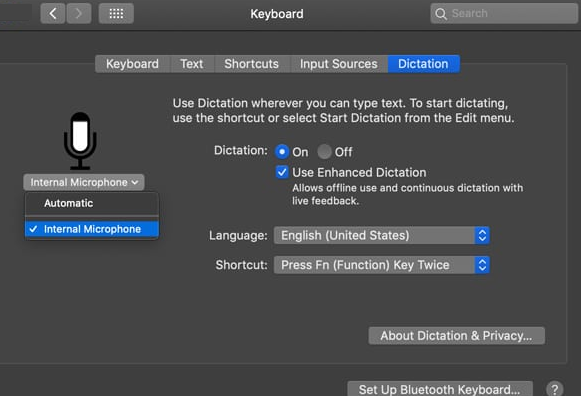The image size is (581, 396).
Task: Open the Input Sources tab
Action: point(339,64)
